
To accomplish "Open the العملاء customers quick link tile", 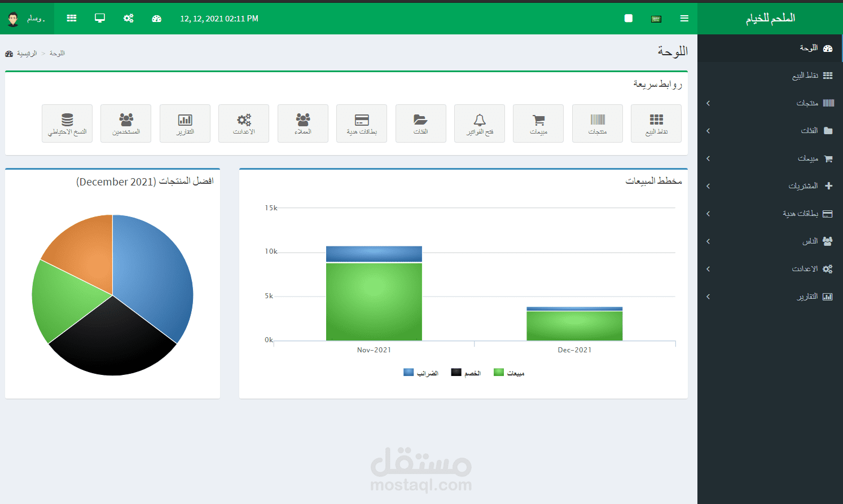I will (303, 123).
